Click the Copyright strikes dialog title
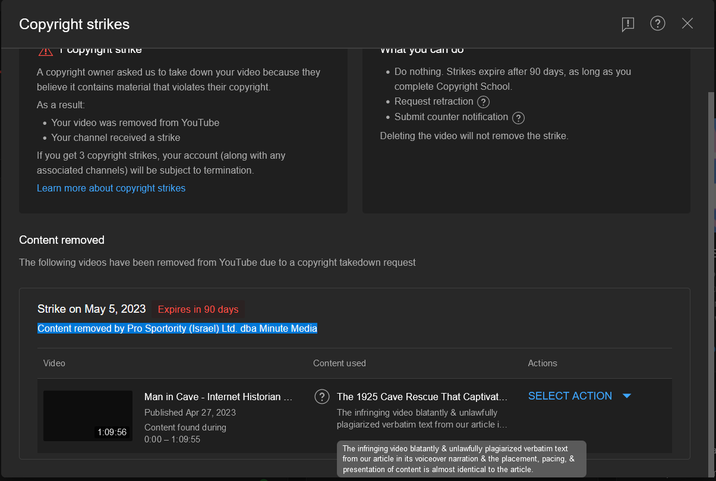This screenshot has width=716, height=481. pyautogui.click(x=74, y=24)
